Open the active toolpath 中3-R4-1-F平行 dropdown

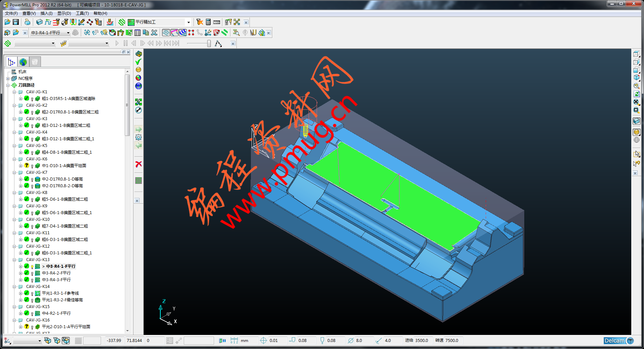pos(68,33)
